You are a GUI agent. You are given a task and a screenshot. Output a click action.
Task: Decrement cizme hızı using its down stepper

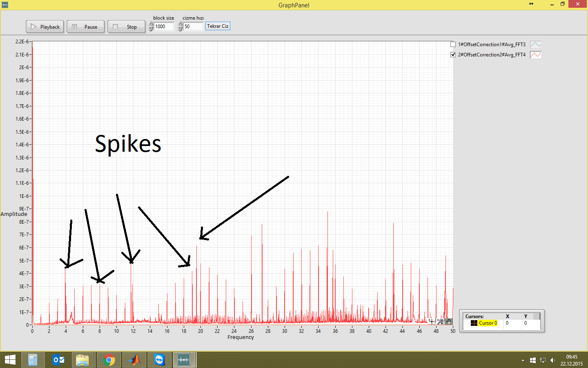pos(180,28)
